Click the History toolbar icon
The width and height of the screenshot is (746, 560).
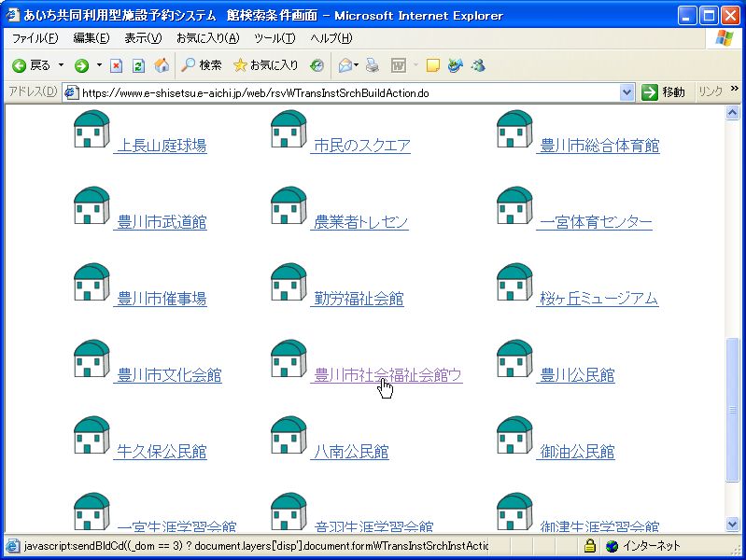pyautogui.click(x=317, y=65)
